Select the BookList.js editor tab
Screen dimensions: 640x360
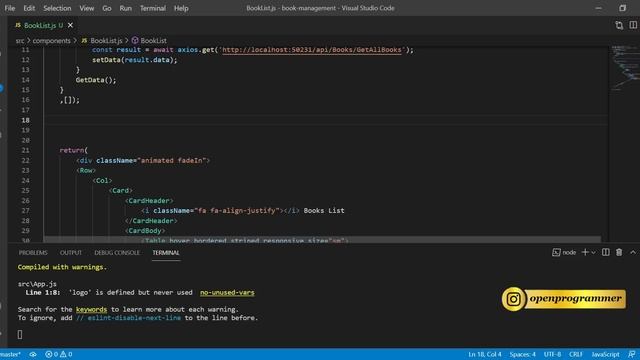(x=43, y=25)
